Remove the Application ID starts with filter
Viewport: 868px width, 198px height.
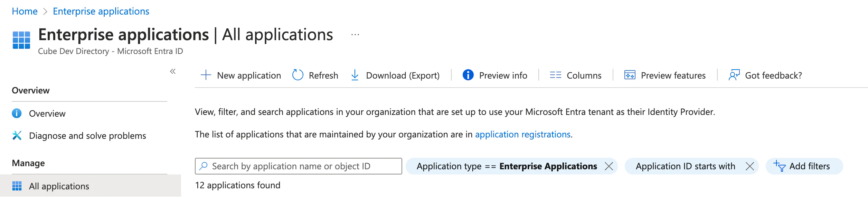(750, 166)
